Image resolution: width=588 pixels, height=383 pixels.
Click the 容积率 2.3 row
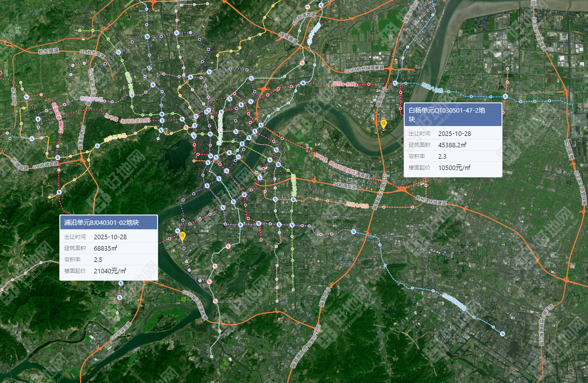tap(453, 156)
